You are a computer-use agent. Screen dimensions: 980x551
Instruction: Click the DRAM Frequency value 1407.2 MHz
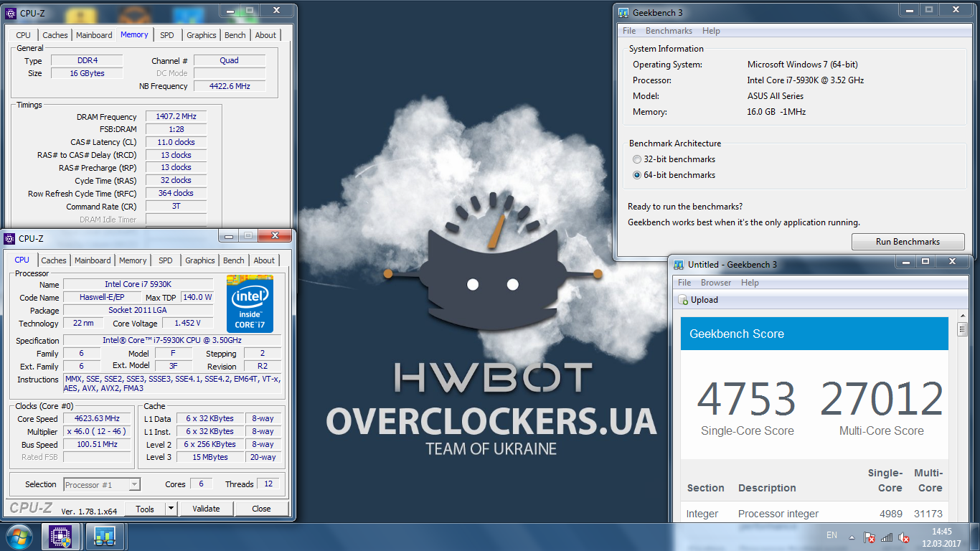coord(176,116)
